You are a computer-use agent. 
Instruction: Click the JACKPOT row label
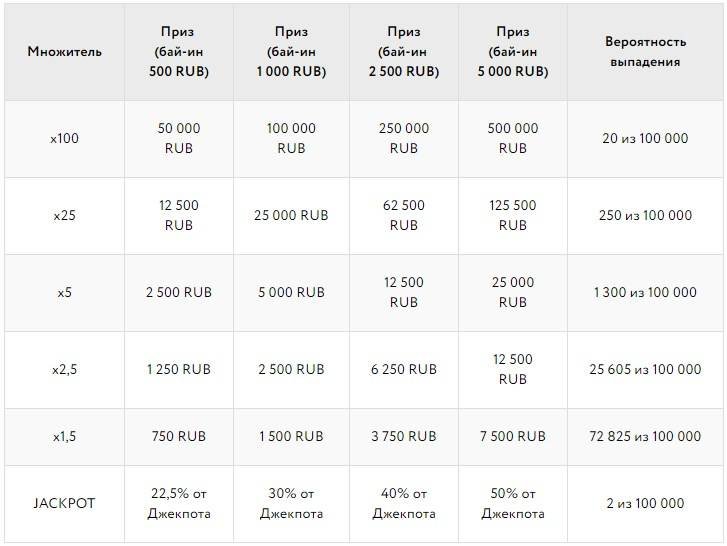click(65, 503)
